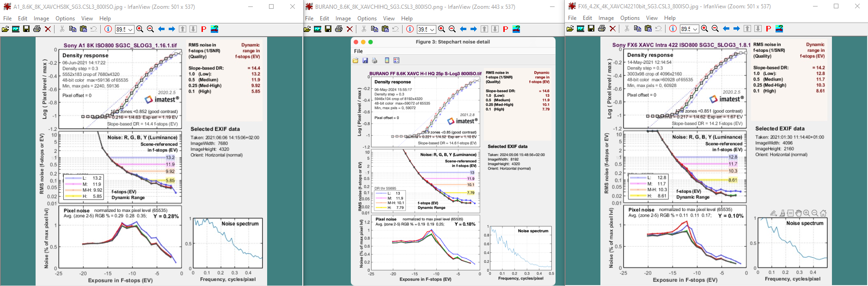Show image information in the BURANO window

pyautogui.click(x=410, y=29)
